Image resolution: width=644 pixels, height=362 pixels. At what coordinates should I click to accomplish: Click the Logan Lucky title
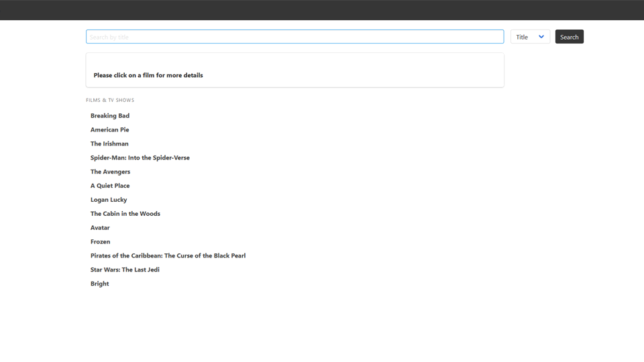coord(109,200)
